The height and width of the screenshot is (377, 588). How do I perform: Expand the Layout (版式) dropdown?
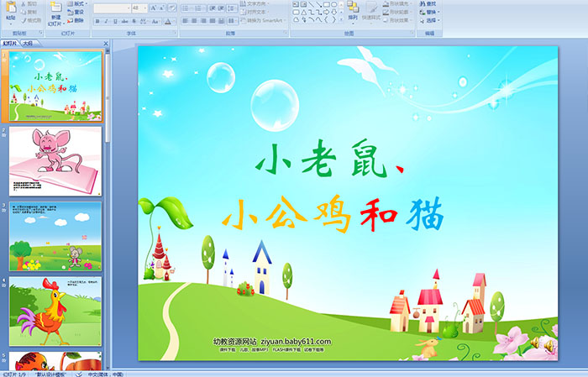78,3
